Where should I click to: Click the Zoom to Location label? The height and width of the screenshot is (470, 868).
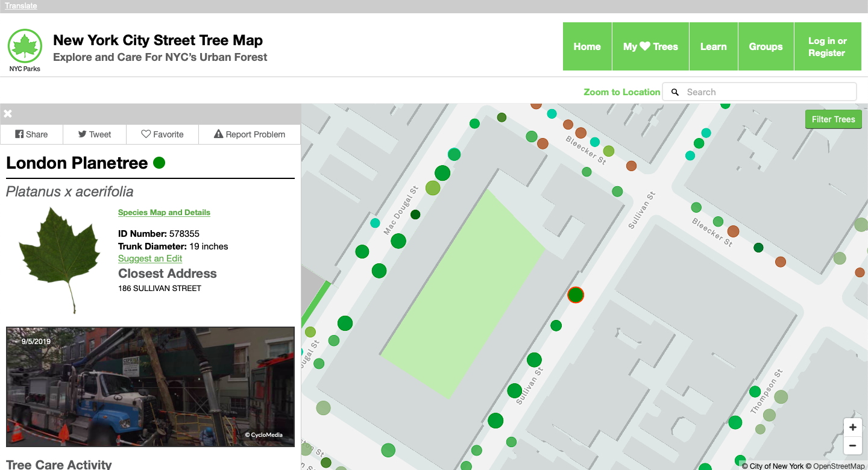click(x=621, y=92)
